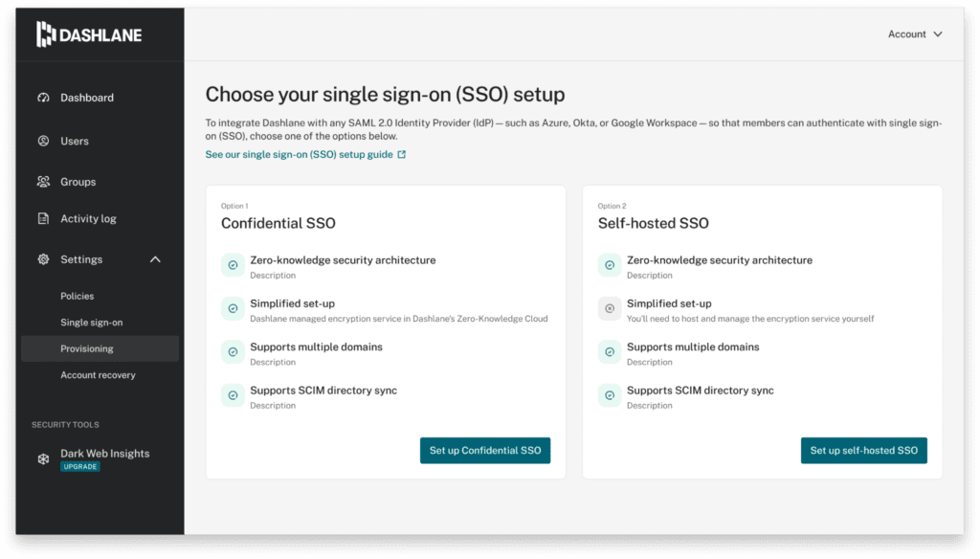
Task: Open Account recovery settings
Action: [98, 375]
